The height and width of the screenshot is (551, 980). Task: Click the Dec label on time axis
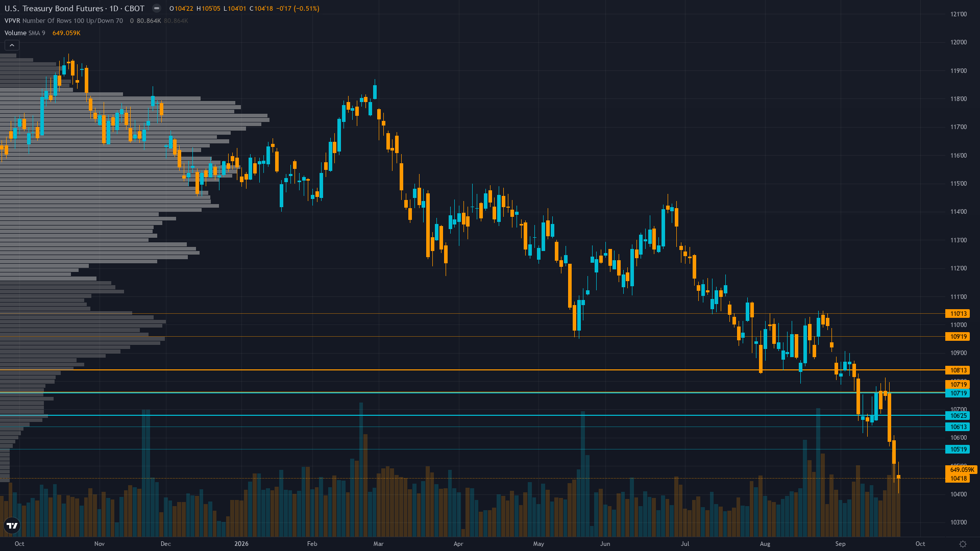[x=166, y=544]
